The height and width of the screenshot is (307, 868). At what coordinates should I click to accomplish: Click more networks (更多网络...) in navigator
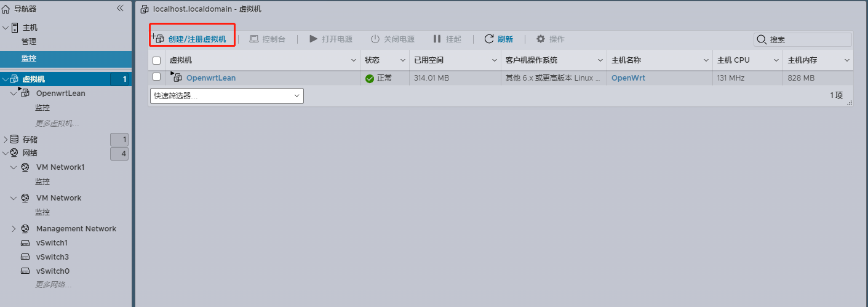coord(53,285)
